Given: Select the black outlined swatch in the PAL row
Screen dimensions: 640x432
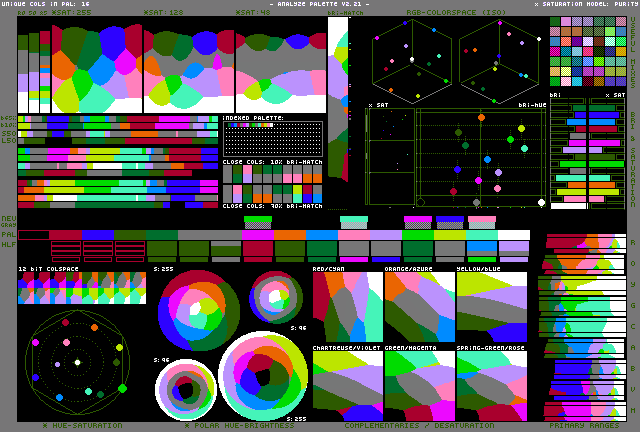Looking at the screenshot, I should click(34, 235).
